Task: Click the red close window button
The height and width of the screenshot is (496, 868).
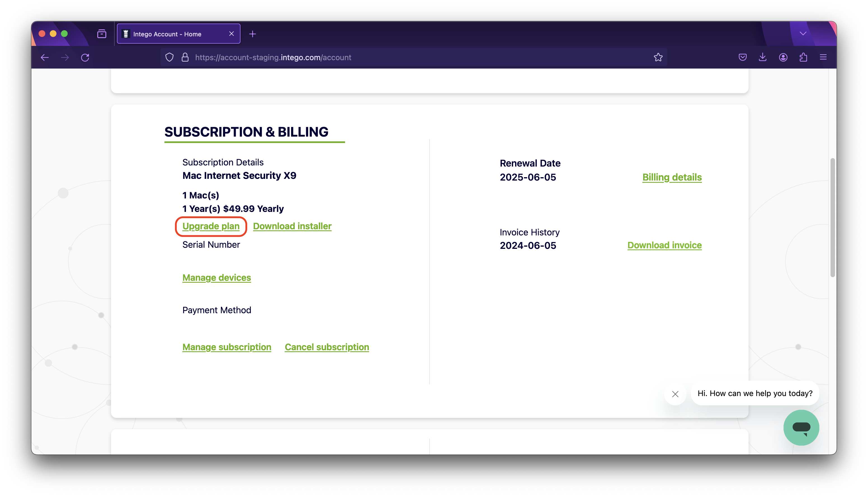Action: point(42,34)
